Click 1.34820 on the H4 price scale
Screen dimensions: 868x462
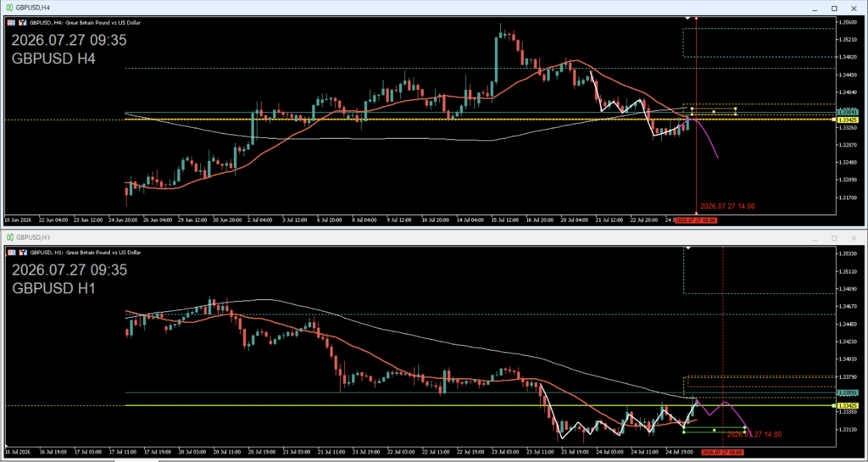848,57
